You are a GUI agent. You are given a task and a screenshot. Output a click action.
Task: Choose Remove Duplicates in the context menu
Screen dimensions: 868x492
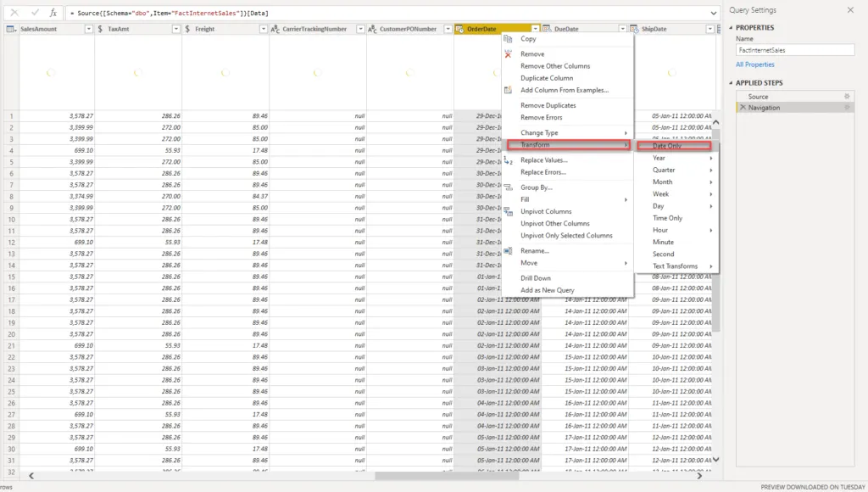[x=548, y=105]
